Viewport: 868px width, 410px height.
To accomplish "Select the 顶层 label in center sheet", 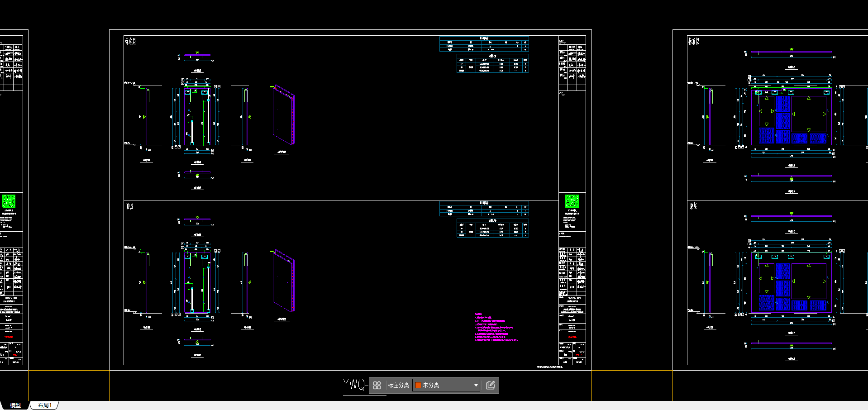I will click(x=130, y=206).
